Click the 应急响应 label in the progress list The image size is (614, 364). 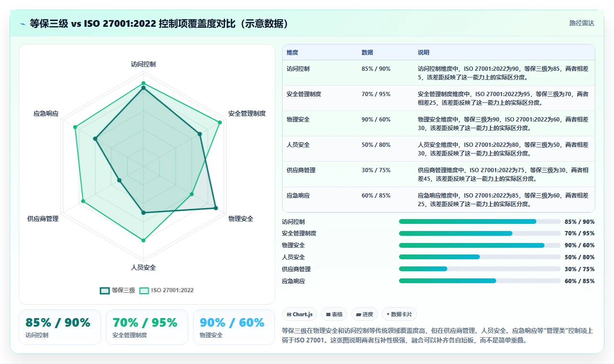point(293,281)
